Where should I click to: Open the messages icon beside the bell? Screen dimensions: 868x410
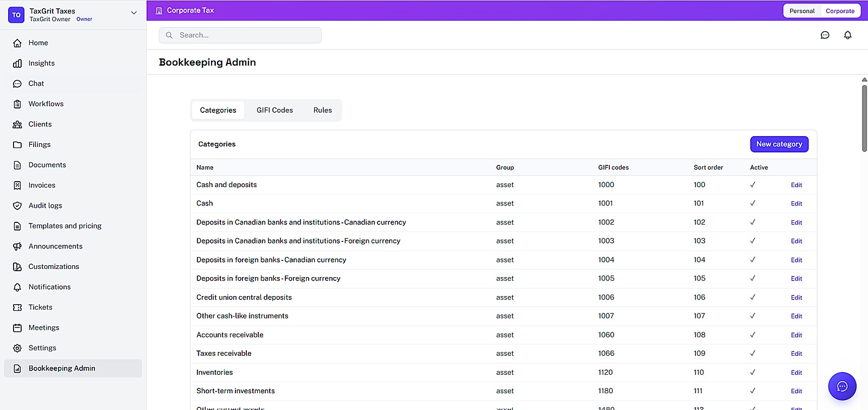(x=825, y=35)
